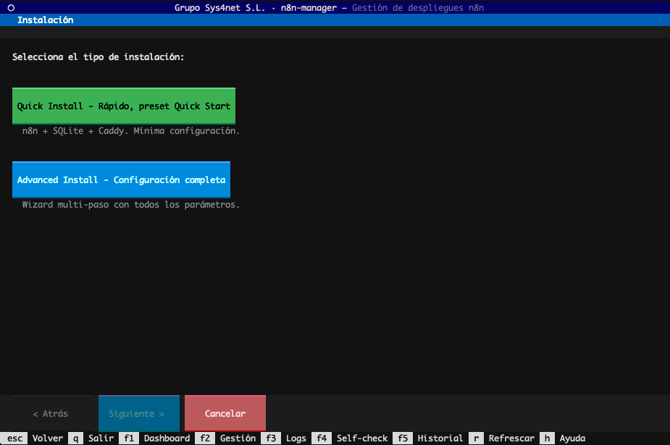Go back with the Atrás button
The width and height of the screenshot is (670, 445).
[x=49, y=413]
